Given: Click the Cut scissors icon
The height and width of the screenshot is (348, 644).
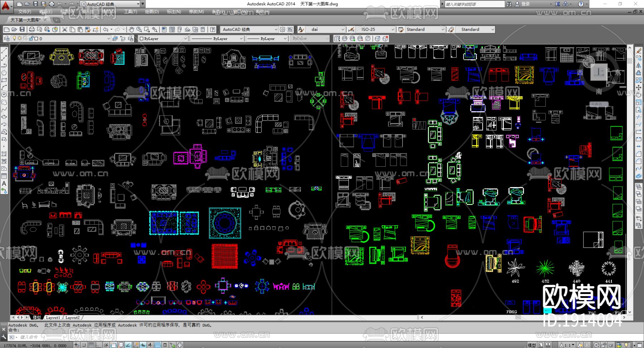Looking at the screenshot, I should [65, 29].
